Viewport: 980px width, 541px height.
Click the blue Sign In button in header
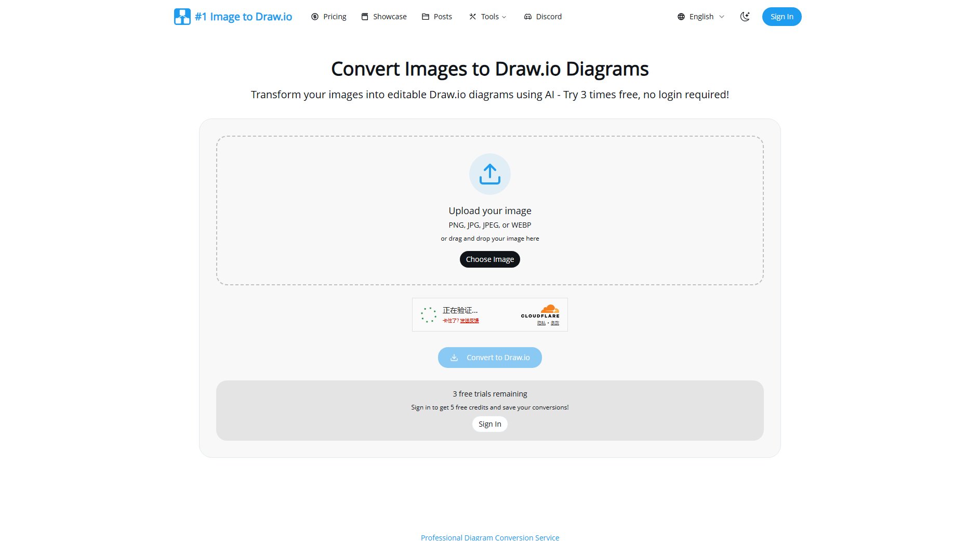tap(782, 17)
